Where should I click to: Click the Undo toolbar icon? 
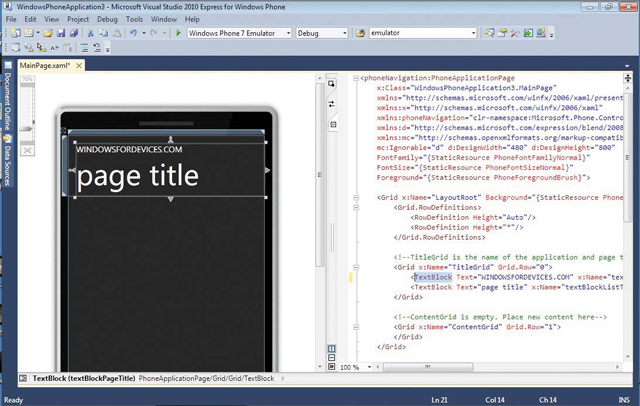133,33
